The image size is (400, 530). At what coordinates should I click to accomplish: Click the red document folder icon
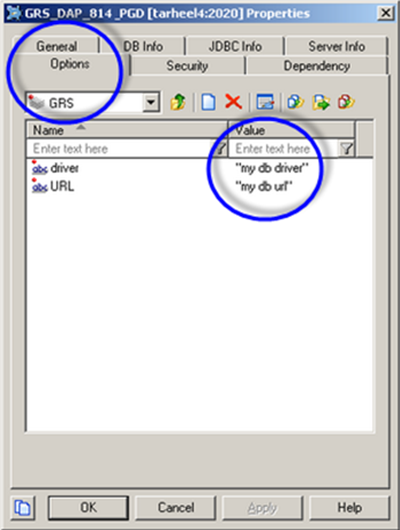346,102
